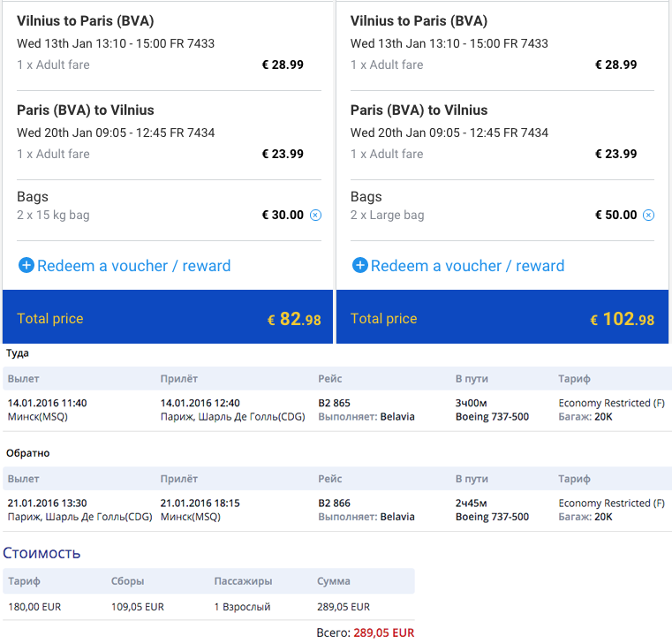672x644 pixels.
Task: Click the €102.98 Total price bar
Action: pos(502,317)
